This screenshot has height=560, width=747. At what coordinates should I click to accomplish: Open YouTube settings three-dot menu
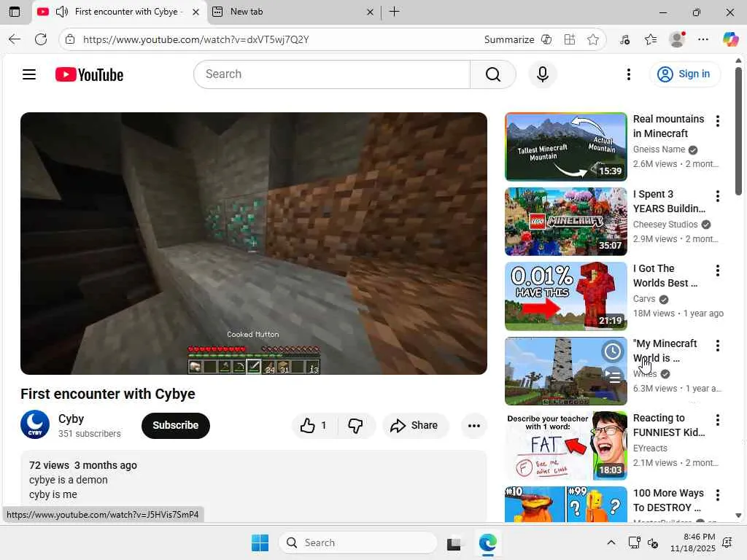point(629,74)
